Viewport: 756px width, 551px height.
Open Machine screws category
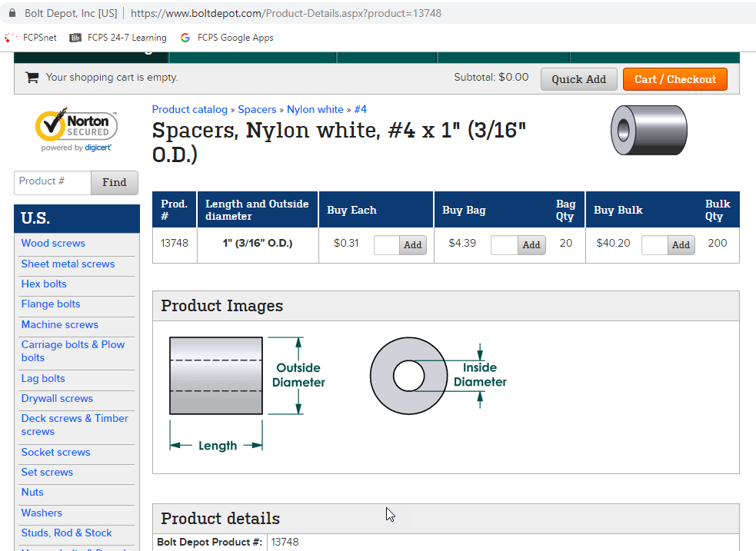[60, 324]
